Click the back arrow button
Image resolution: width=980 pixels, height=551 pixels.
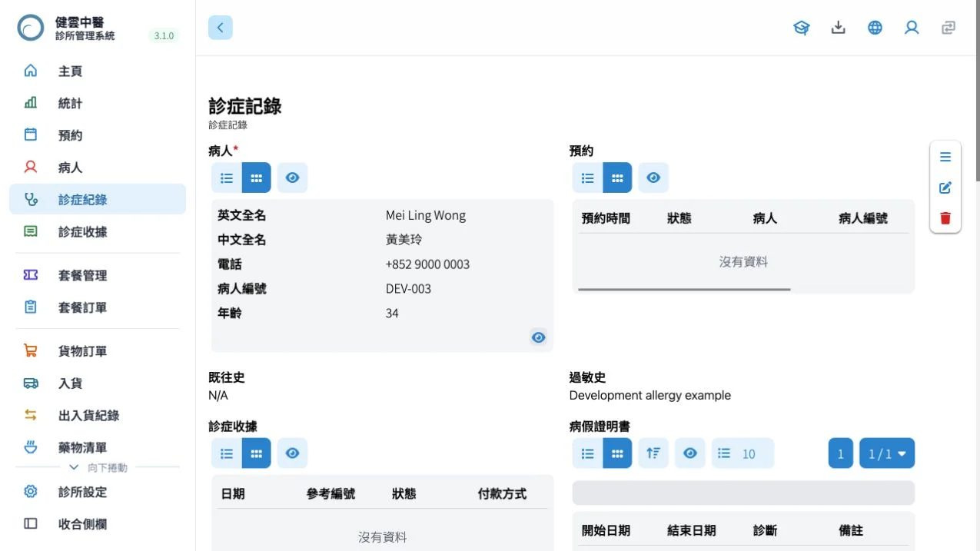coord(221,28)
